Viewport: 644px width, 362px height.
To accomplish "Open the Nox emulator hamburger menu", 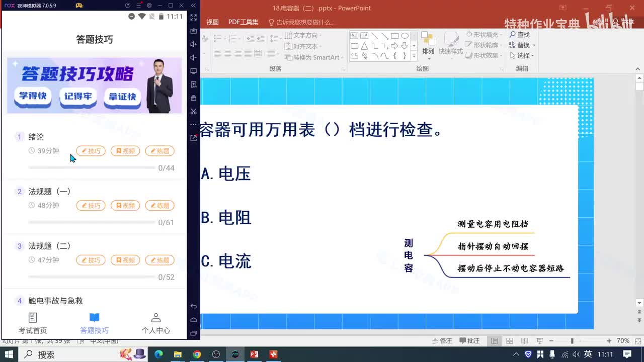I will (x=138, y=6).
